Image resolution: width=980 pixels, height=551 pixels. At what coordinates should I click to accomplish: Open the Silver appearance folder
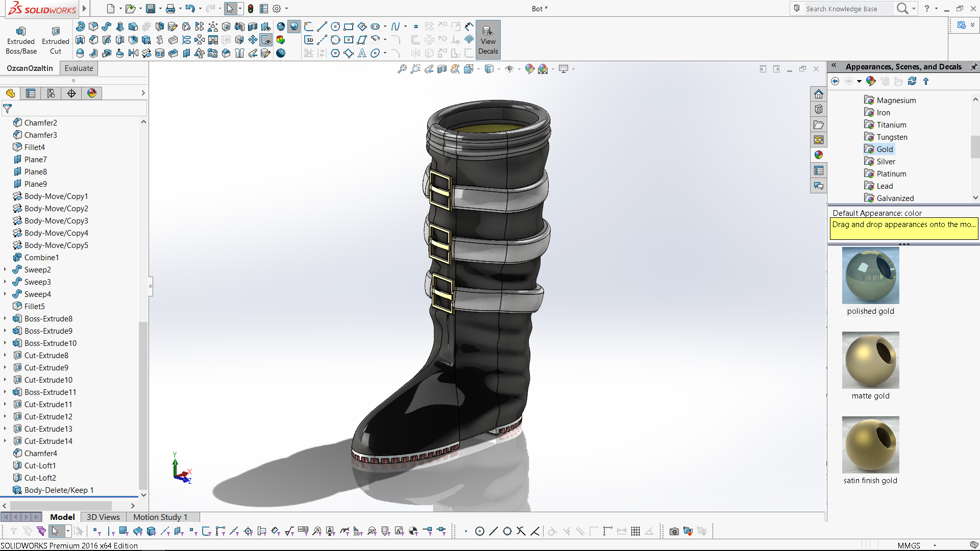[x=886, y=162]
